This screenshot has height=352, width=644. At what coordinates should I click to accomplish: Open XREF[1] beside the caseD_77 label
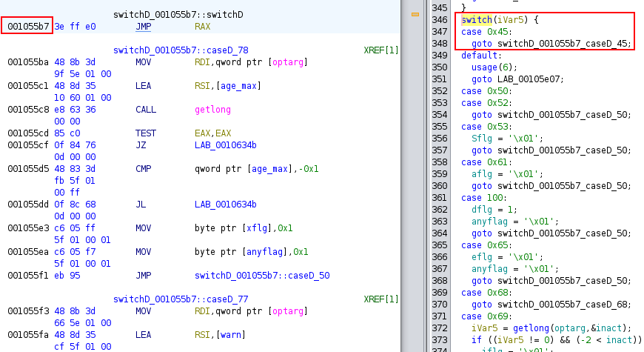381,299
